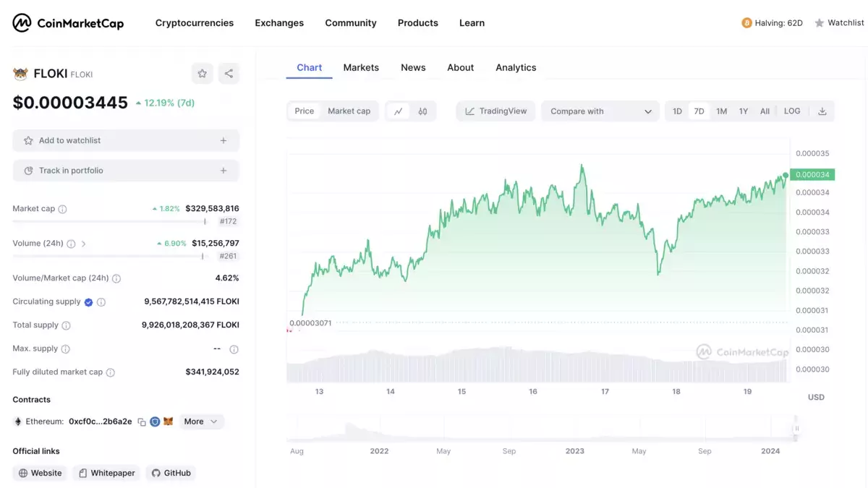Click the Volume rank progress bar

(109, 256)
